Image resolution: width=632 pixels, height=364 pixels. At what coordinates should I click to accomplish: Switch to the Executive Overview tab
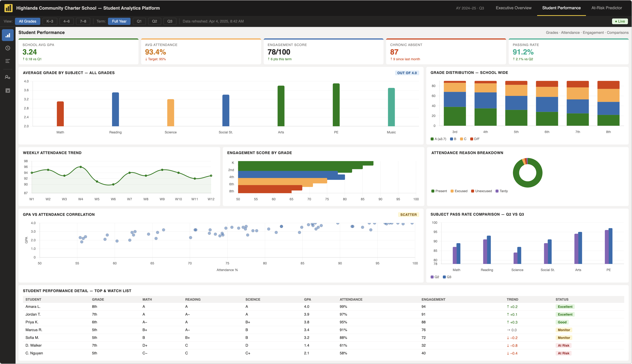pyautogui.click(x=513, y=8)
